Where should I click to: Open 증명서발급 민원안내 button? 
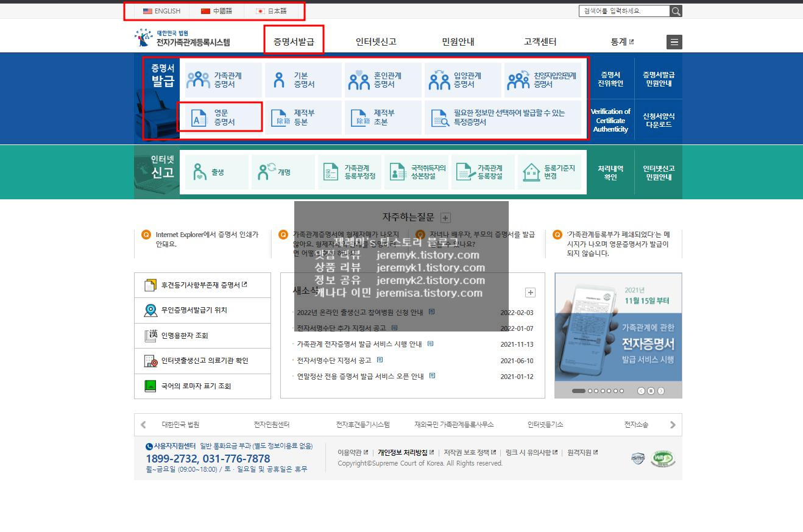click(659, 79)
